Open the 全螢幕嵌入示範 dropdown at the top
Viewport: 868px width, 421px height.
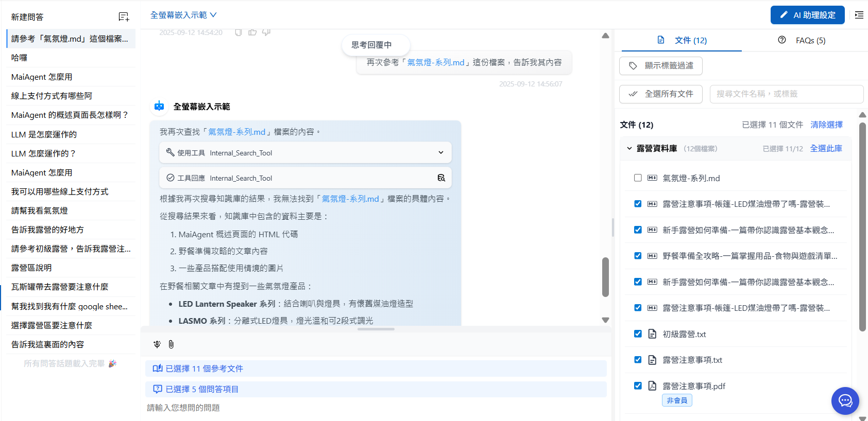pos(183,15)
